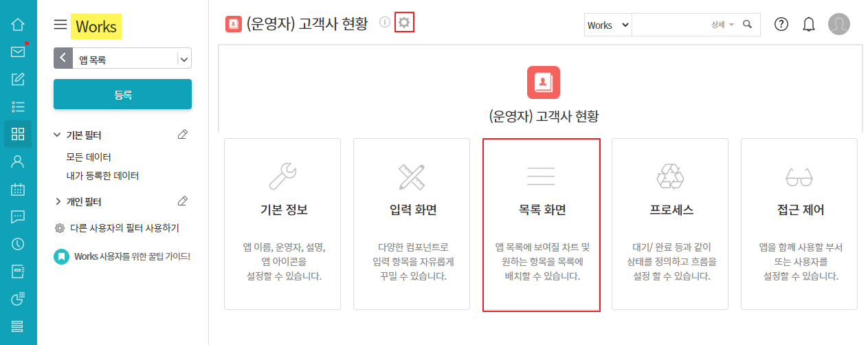
Task: Open the Works 꿀팁 가이드 link
Action: click(x=132, y=256)
